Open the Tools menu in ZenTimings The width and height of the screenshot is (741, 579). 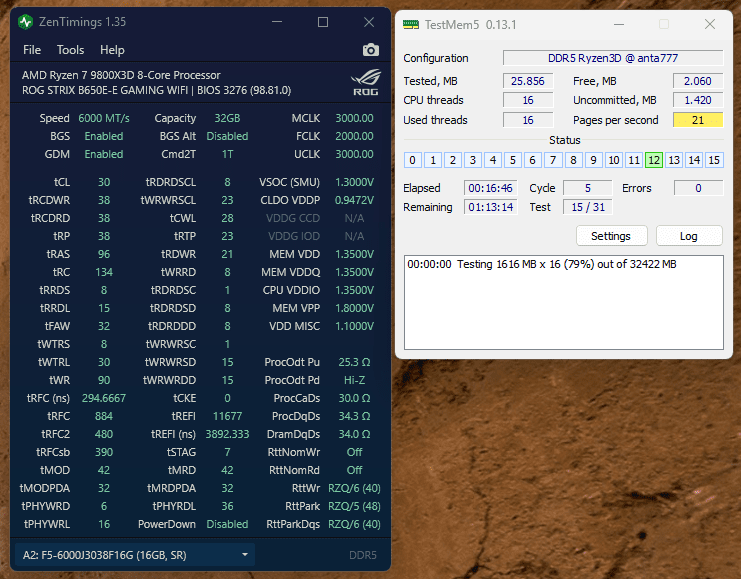pos(70,50)
